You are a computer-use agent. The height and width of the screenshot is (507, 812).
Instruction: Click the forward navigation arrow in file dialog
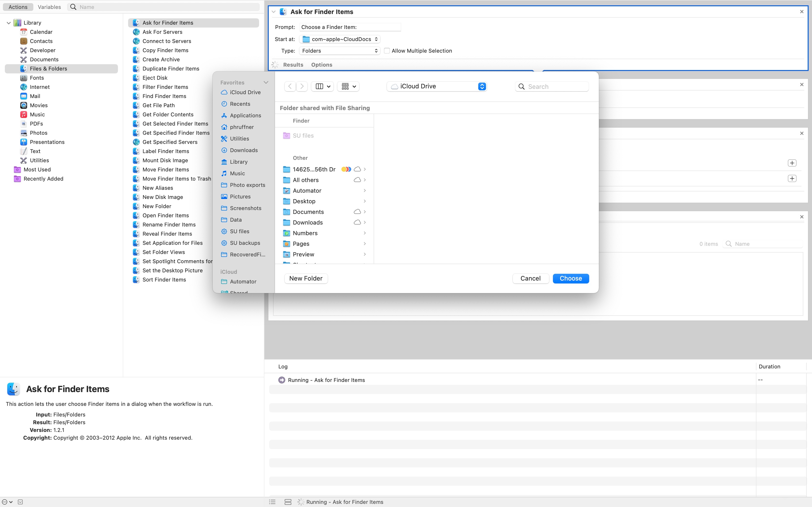(302, 86)
